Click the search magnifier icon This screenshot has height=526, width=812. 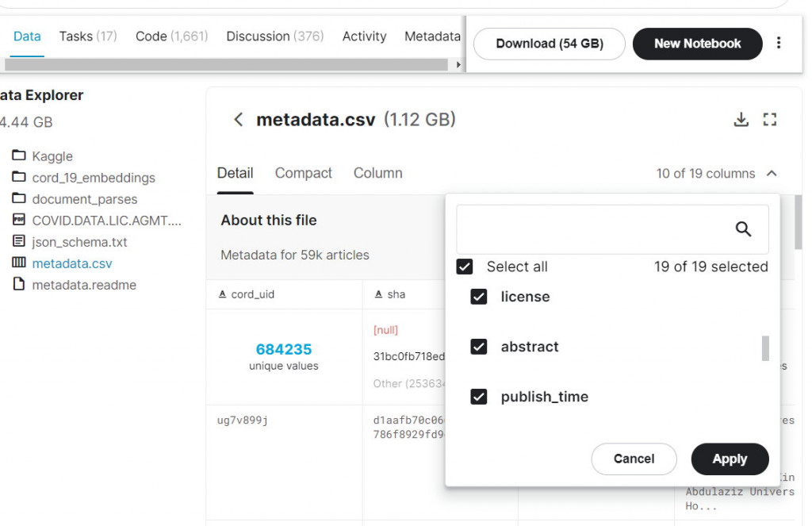click(743, 229)
